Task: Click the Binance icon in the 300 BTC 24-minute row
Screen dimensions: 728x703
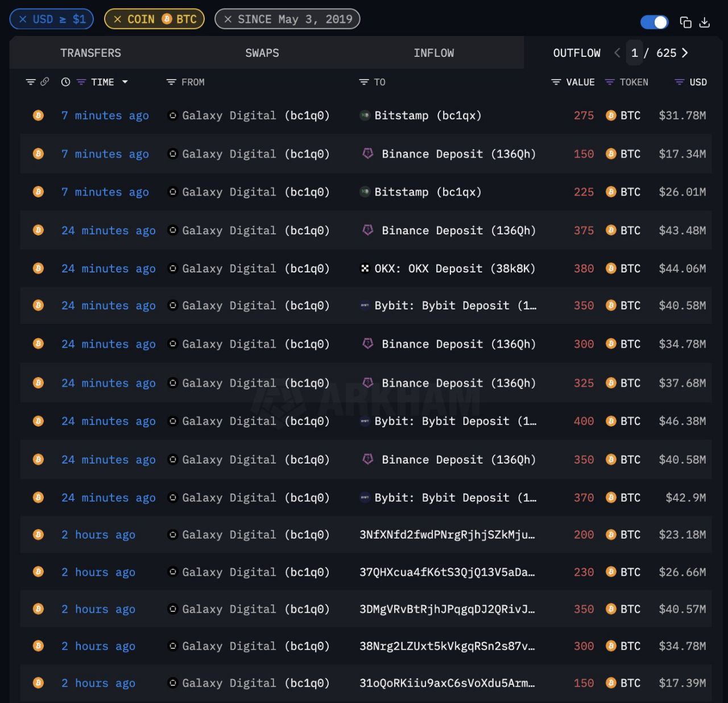Action: (x=368, y=344)
